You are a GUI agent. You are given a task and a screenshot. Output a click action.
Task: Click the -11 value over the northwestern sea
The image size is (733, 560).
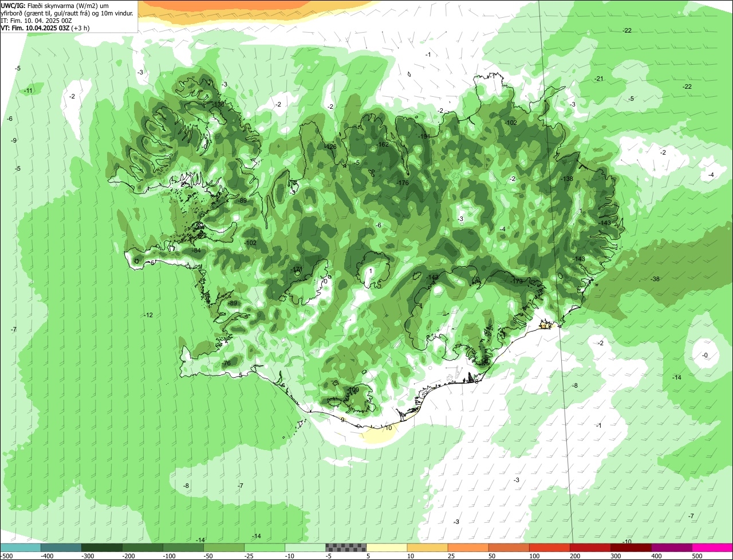click(29, 91)
